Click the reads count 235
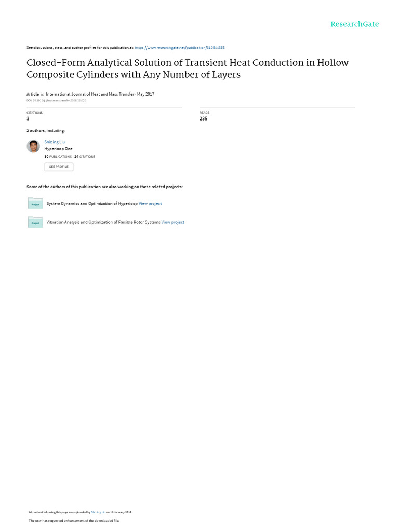The width and height of the screenshot is (399, 532). [203, 119]
